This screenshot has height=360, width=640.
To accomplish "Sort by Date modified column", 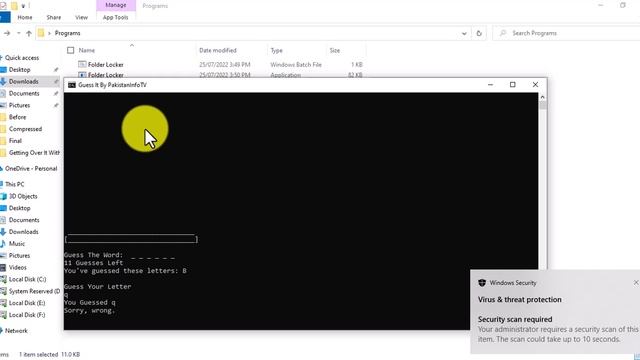I will click(218, 50).
